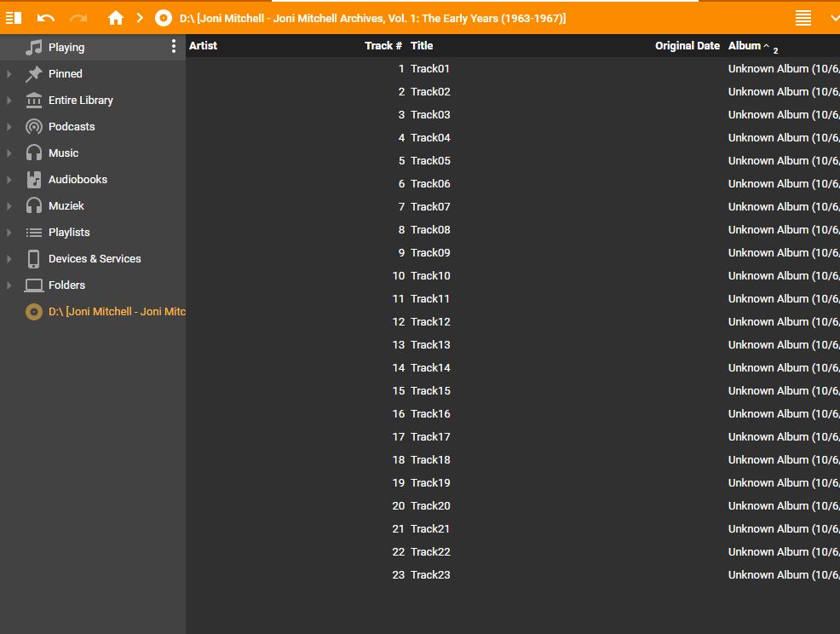Sort tracks by Album column header
This screenshot has width=840, height=634.
744,46
